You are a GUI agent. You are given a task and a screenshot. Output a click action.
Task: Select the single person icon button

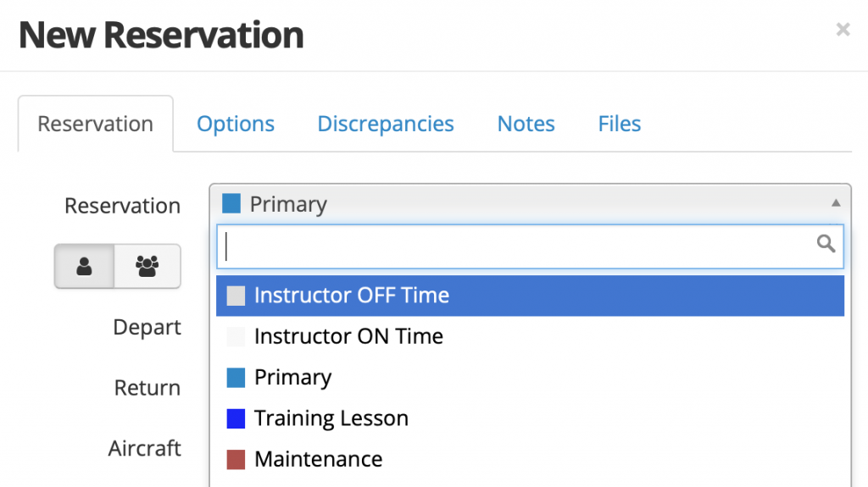[x=84, y=266]
